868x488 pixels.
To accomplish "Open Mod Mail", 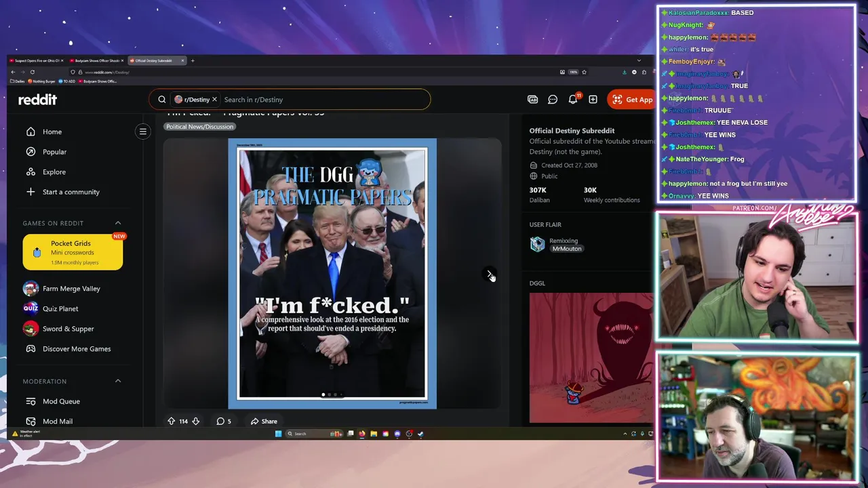I will pos(58,421).
